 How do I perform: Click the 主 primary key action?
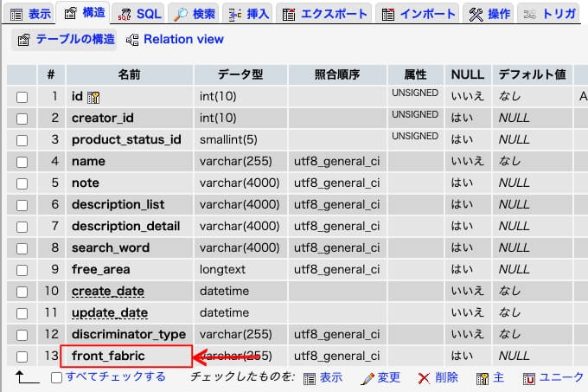click(498, 377)
